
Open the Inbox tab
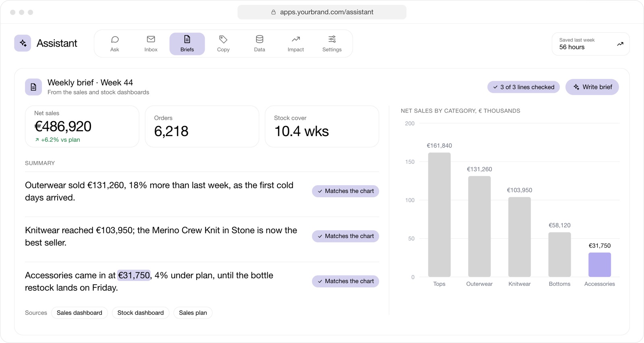[x=151, y=44]
